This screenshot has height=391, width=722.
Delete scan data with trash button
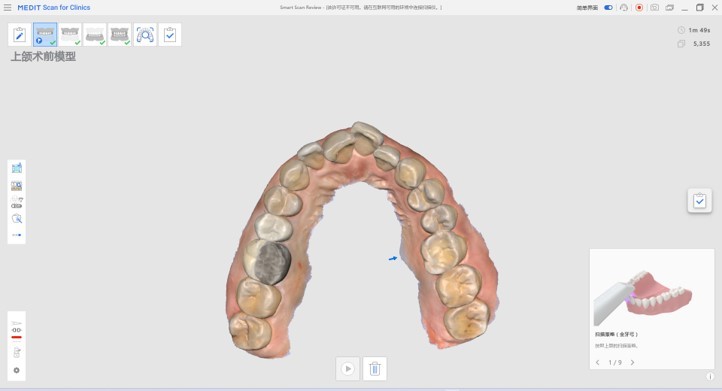coord(375,368)
